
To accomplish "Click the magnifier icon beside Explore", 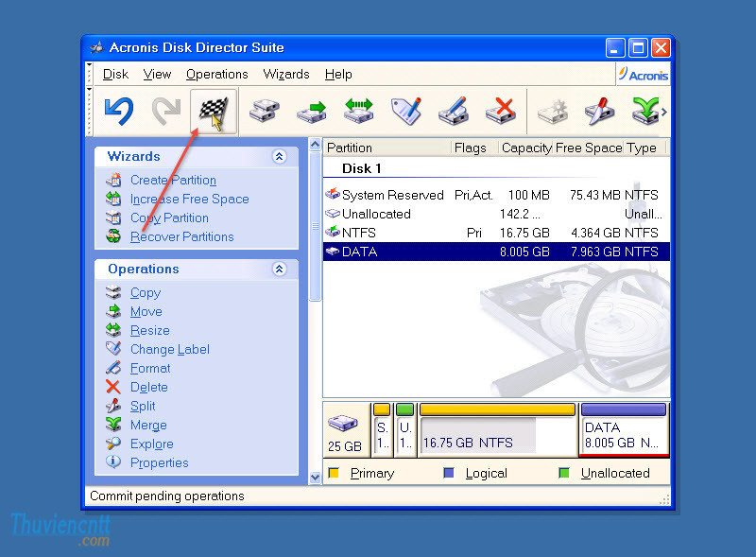I will coord(113,444).
